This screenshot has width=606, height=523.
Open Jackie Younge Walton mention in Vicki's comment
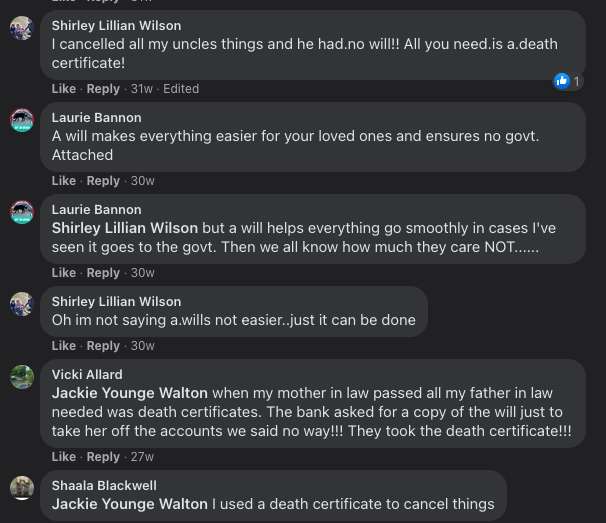(130, 393)
